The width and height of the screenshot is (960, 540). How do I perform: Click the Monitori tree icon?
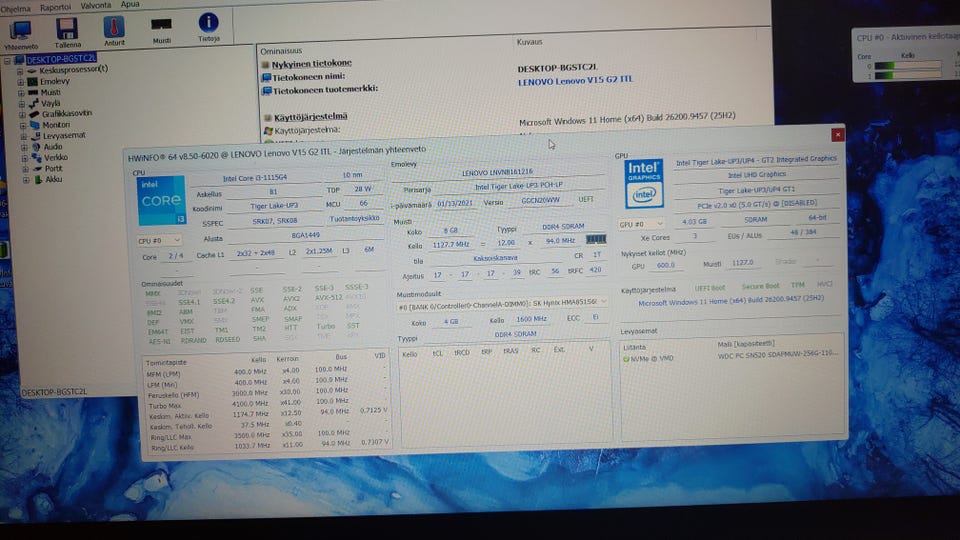coord(35,125)
